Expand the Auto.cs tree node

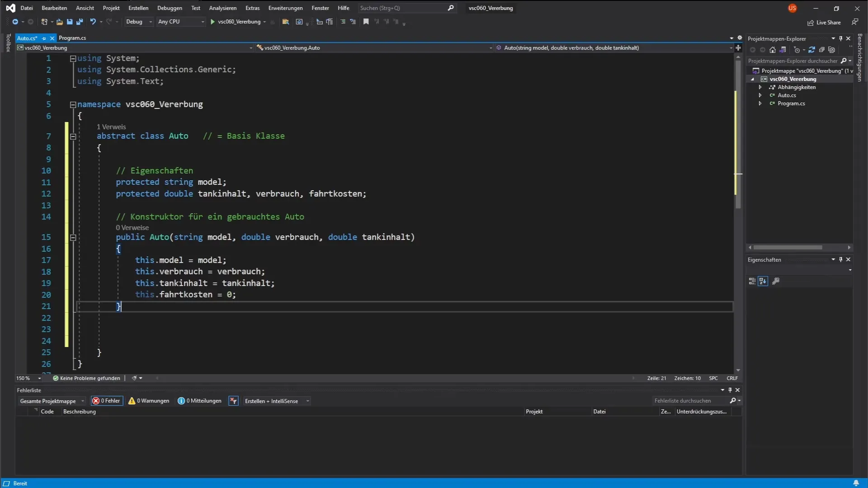760,95
